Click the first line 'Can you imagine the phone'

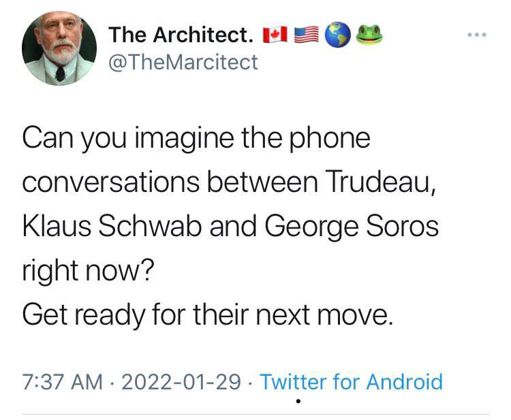tap(196, 139)
